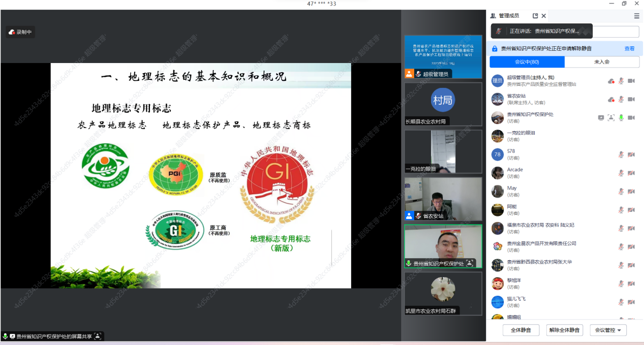Unmute microphone for 省农安站

621,99
